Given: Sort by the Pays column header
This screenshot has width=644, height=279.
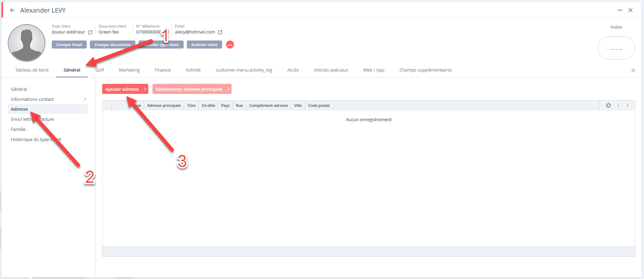Looking at the screenshot, I should point(225,105).
